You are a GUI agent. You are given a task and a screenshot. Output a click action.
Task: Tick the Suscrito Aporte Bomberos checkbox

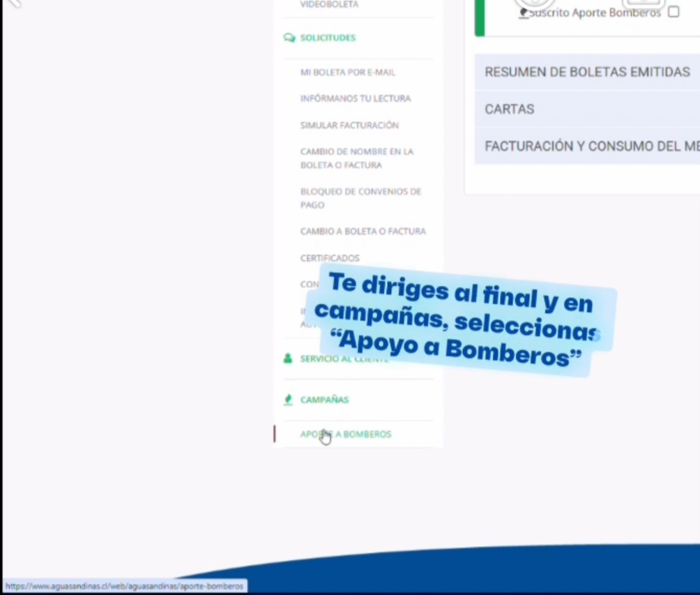click(674, 12)
